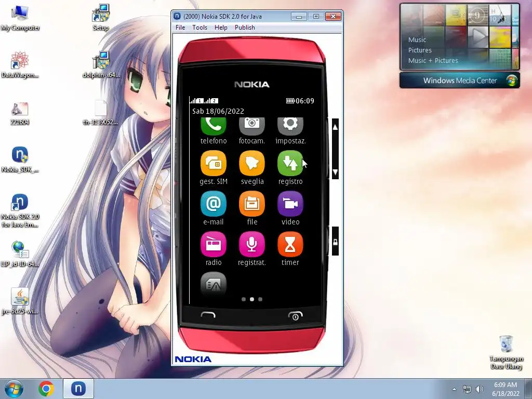Select the dolphin-x64 desktop icon
This screenshot has width=532, height=399.
[x=101, y=65]
